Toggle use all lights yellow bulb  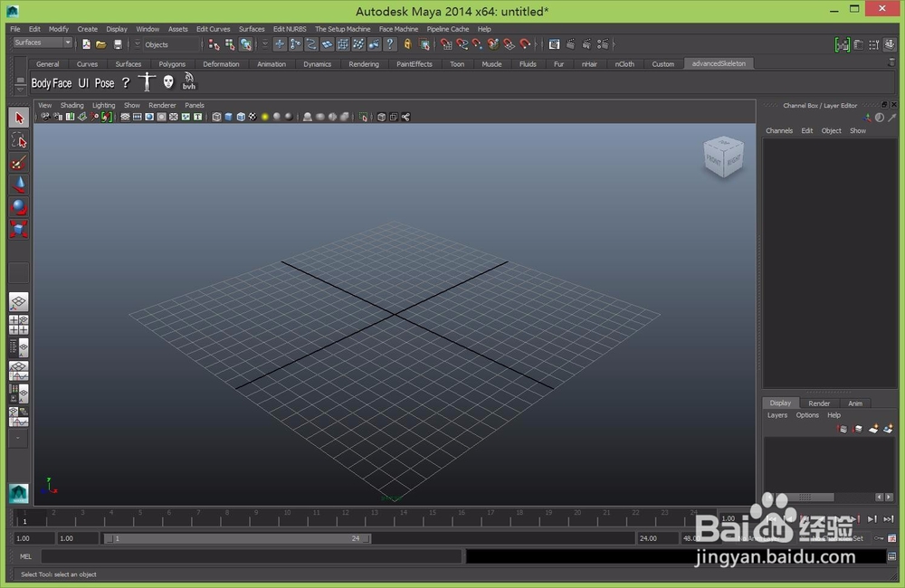point(265,117)
